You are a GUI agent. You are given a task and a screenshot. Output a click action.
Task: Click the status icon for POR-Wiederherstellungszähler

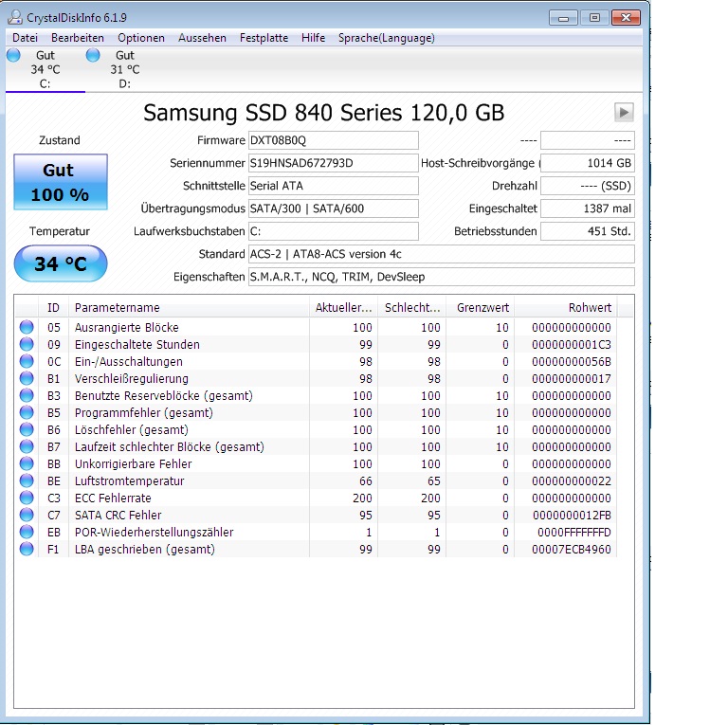point(27,532)
